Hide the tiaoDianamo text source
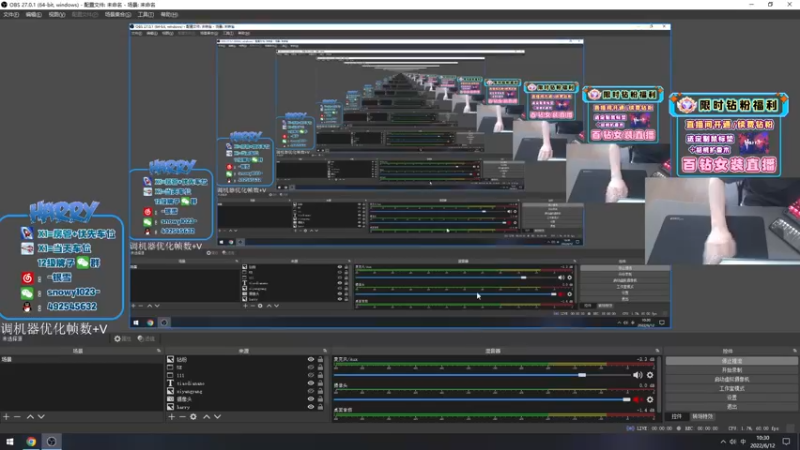 point(311,383)
